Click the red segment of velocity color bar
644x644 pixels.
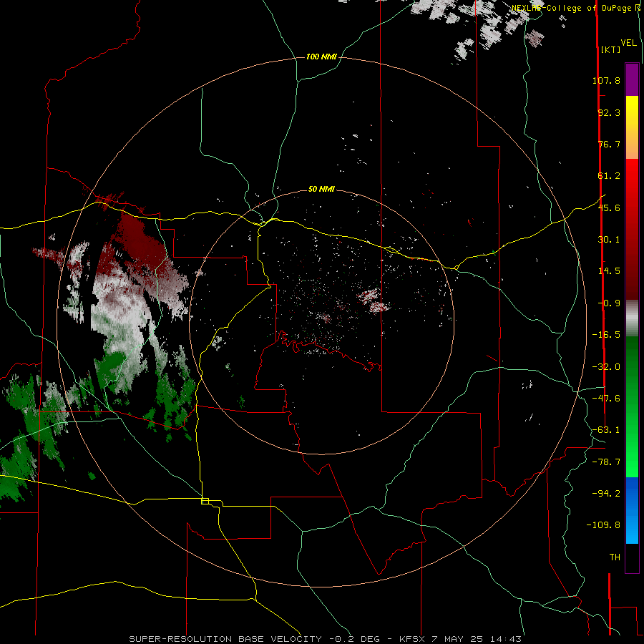pyautogui.click(x=632, y=229)
